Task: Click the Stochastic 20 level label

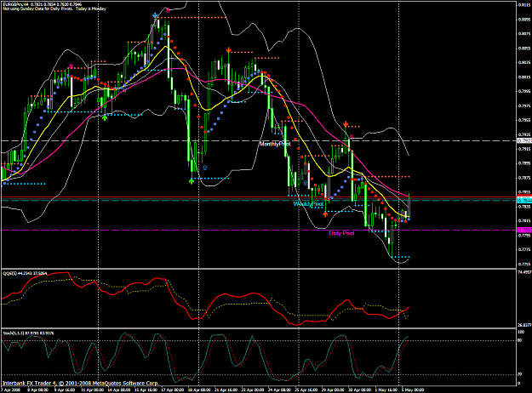Action: [x=520, y=374]
